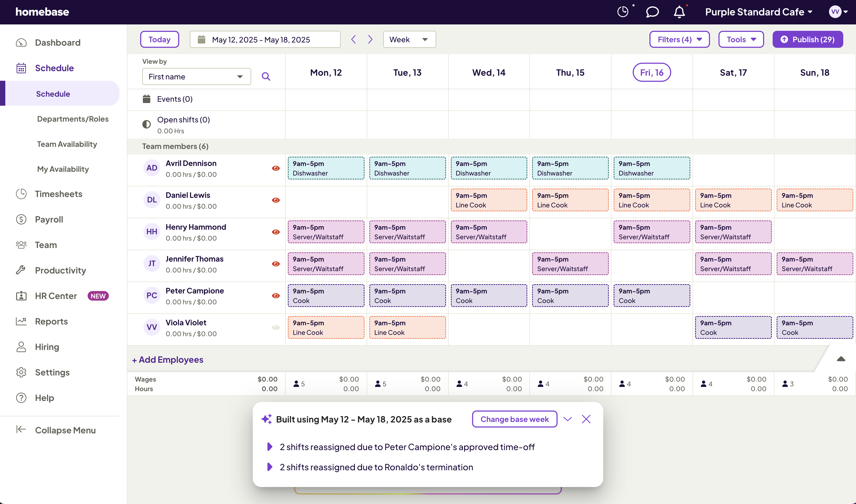
Task: Open the Payroll section
Action: [49, 219]
